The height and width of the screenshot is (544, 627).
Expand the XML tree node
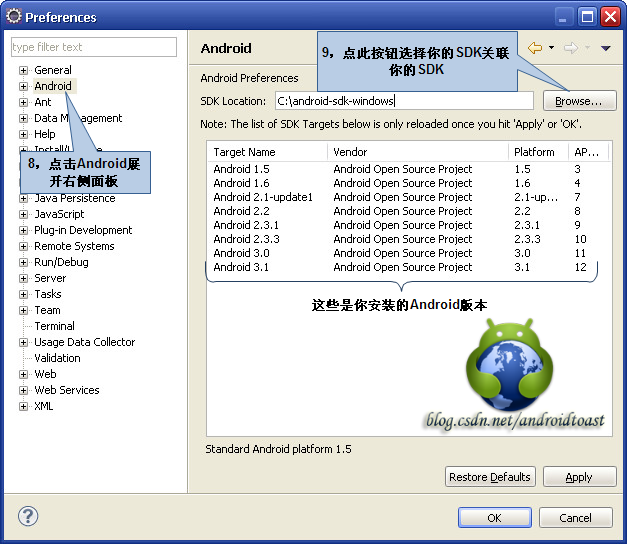(23, 406)
